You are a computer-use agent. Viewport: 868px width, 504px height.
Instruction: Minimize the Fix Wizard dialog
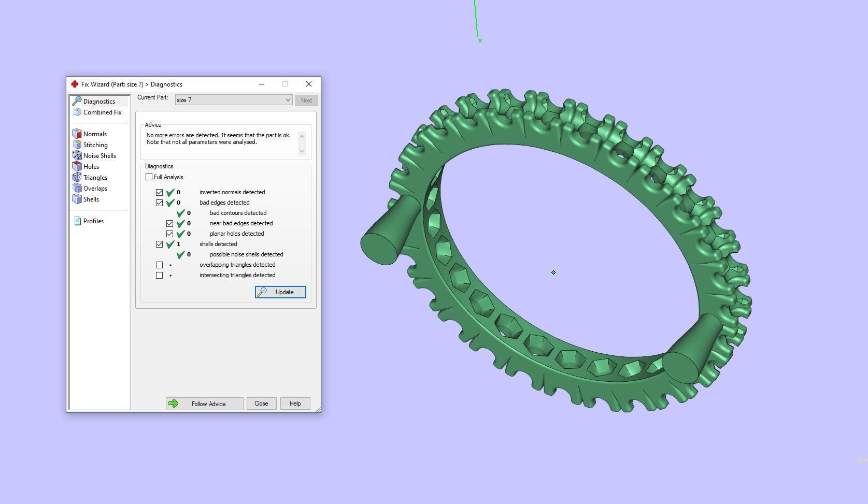262,84
